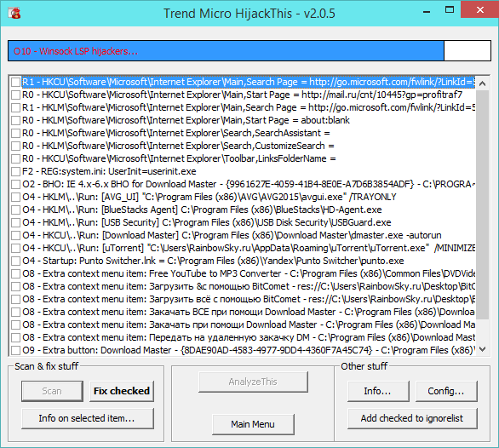Click the Fix checked button

click(x=122, y=391)
